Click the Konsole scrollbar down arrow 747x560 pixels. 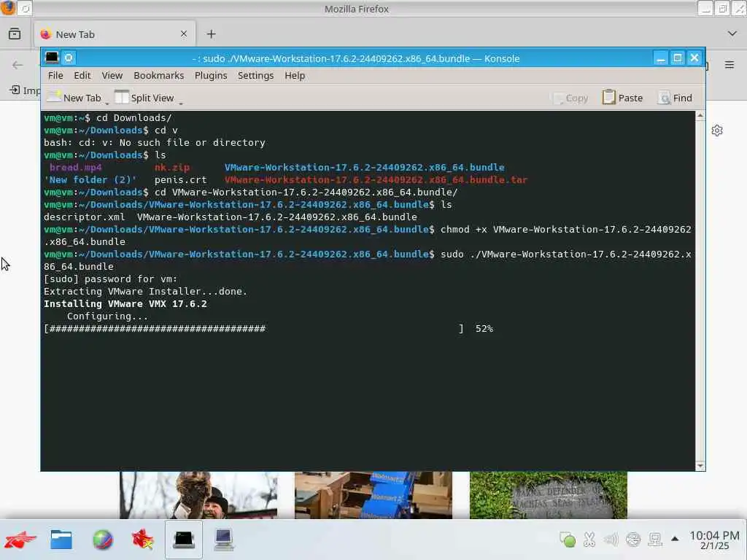tap(700, 466)
